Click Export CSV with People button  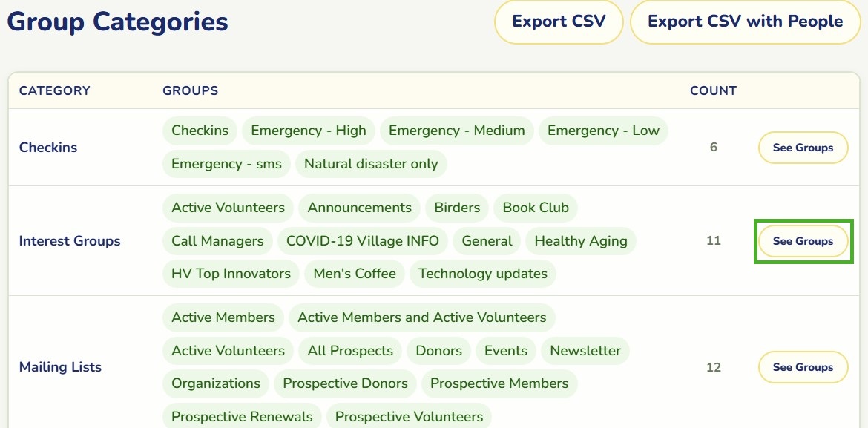(745, 22)
